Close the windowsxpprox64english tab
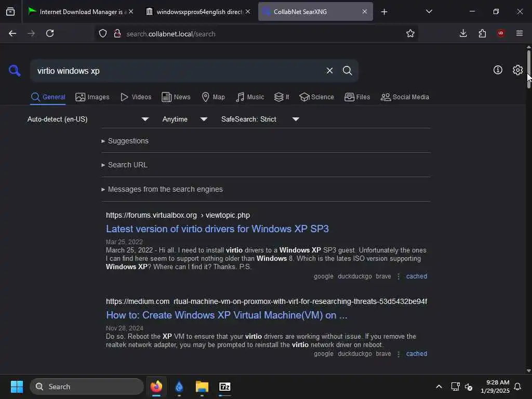 coord(248,11)
